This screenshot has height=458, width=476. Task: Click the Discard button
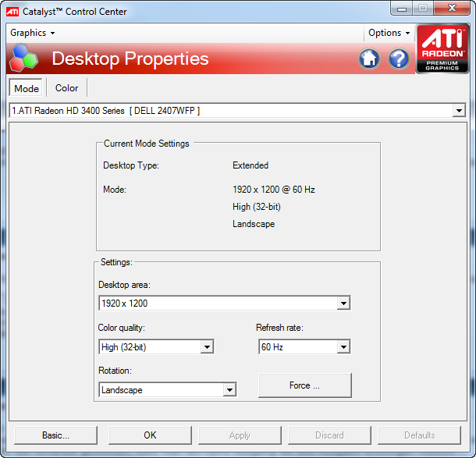point(329,435)
